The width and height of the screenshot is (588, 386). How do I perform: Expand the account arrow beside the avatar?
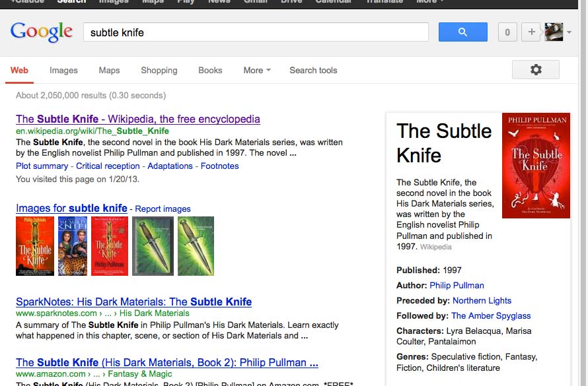569,32
